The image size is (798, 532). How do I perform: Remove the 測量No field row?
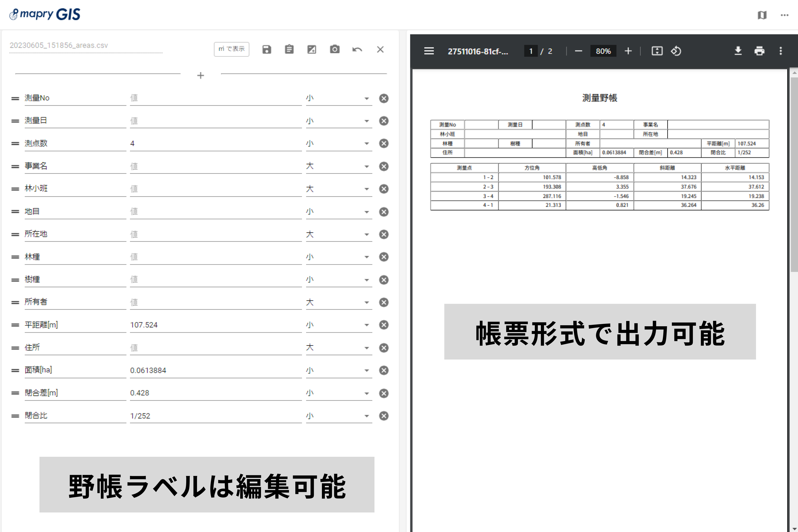point(384,98)
